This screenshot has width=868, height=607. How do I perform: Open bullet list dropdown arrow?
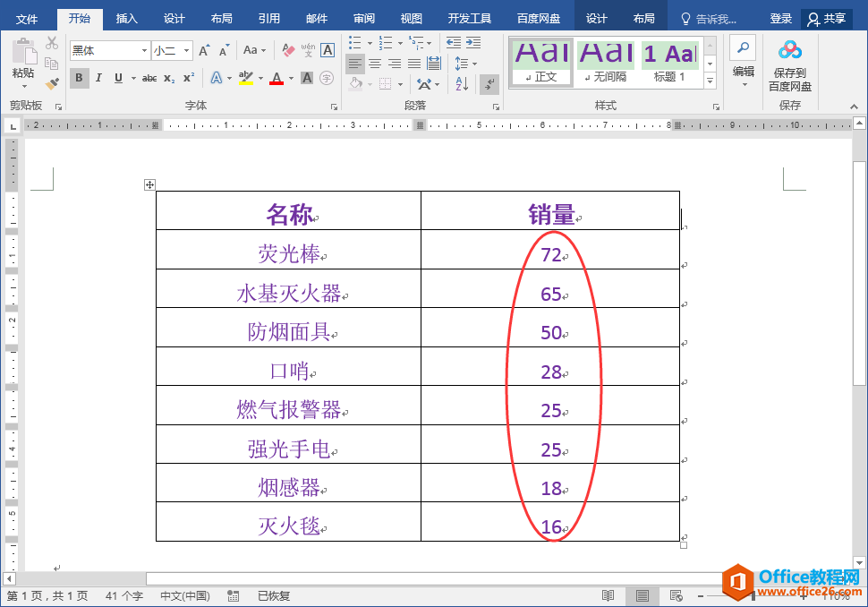[x=370, y=43]
